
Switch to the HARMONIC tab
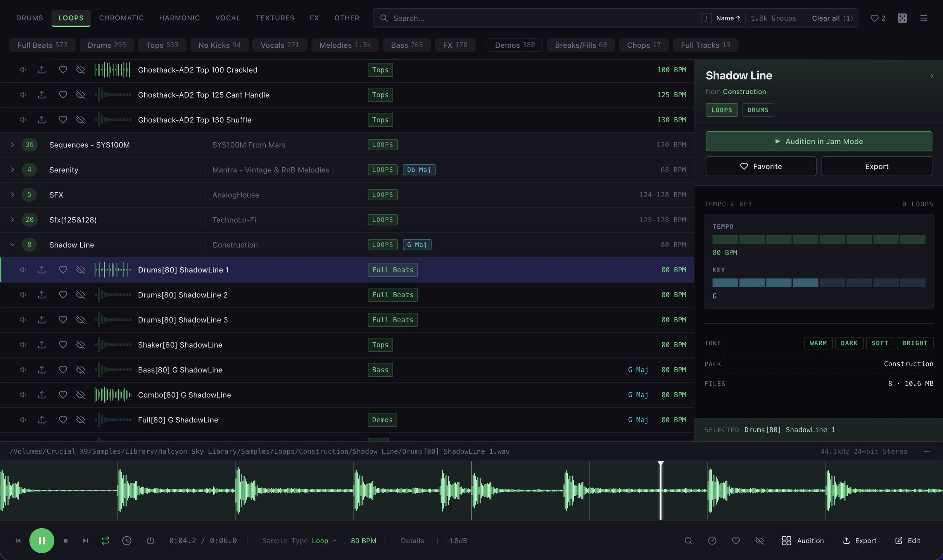pos(180,18)
